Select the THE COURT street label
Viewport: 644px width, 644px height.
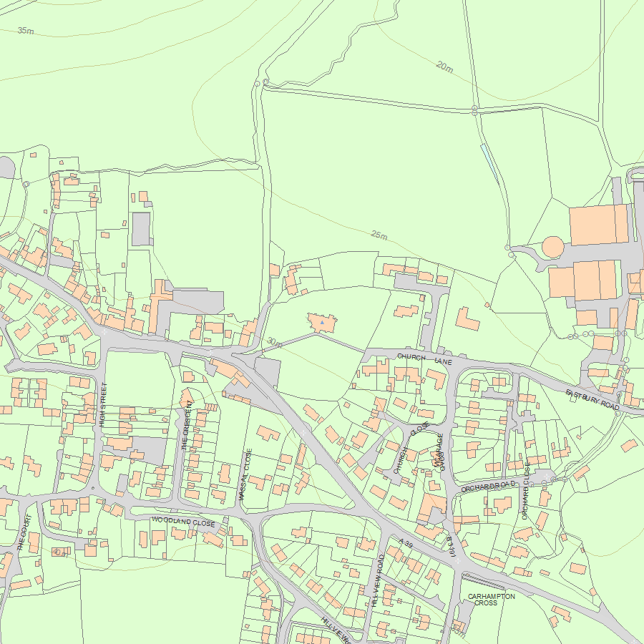click(x=24, y=532)
